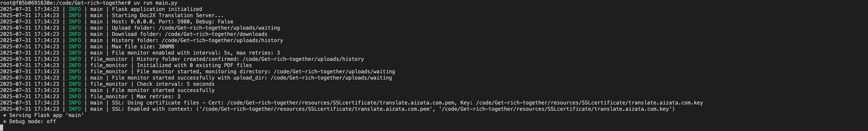Click the upload folder path uploads/waiting
Viewport: 868px width, 131px height.
click(219, 28)
